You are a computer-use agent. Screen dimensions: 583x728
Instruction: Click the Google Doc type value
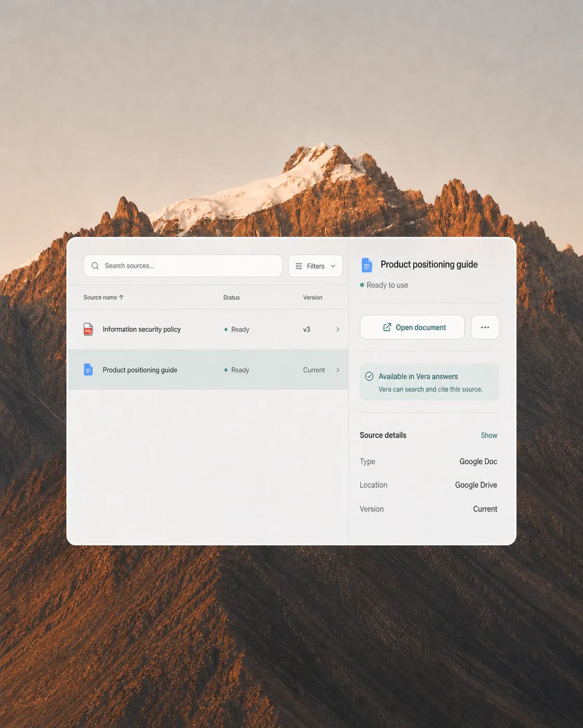coord(478,461)
